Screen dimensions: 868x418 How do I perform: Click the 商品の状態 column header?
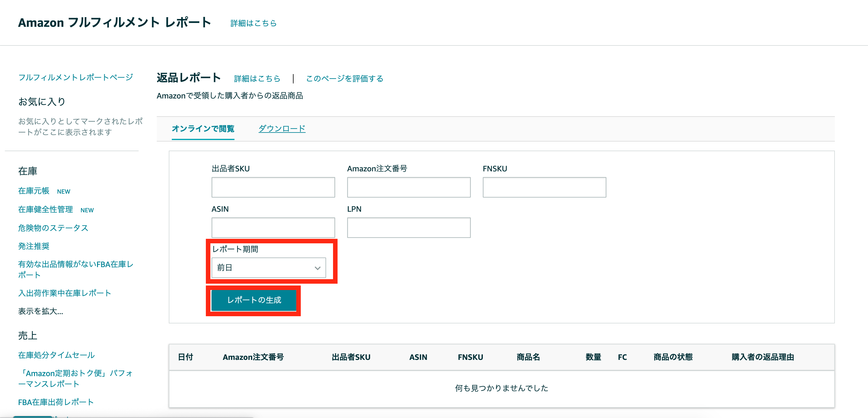pyautogui.click(x=673, y=357)
